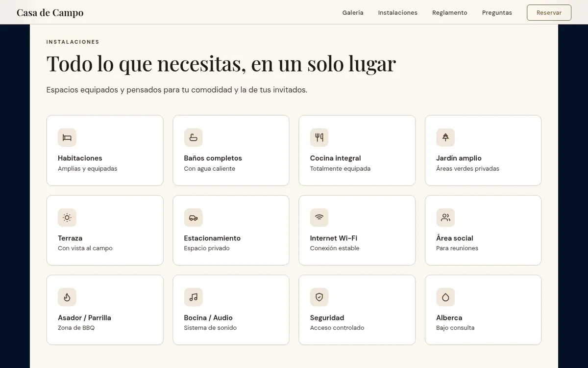Click the sun icon for Terraza

click(67, 217)
